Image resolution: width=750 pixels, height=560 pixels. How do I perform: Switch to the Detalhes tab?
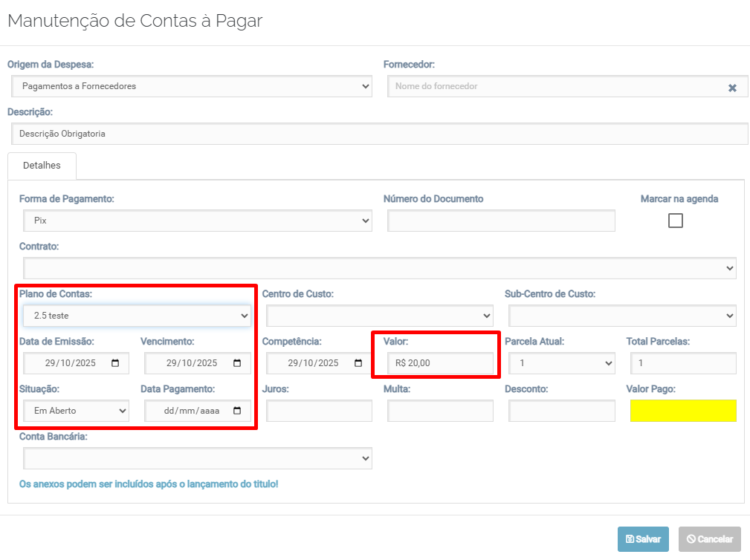point(42,166)
